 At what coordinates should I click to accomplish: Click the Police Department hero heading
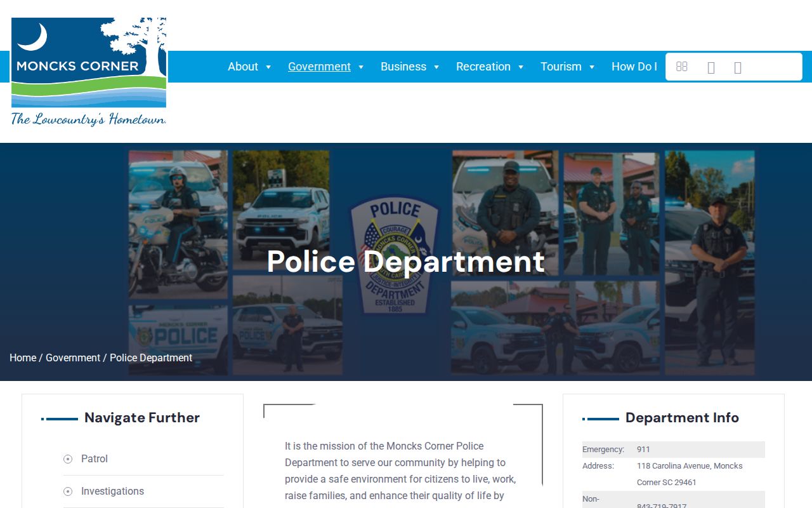(406, 261)
